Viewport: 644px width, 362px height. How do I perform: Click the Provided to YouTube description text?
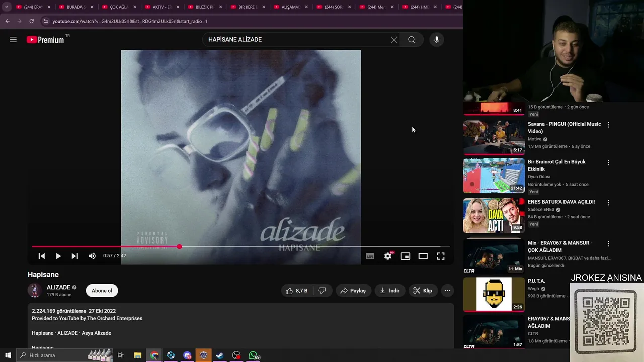coord(87,318)
